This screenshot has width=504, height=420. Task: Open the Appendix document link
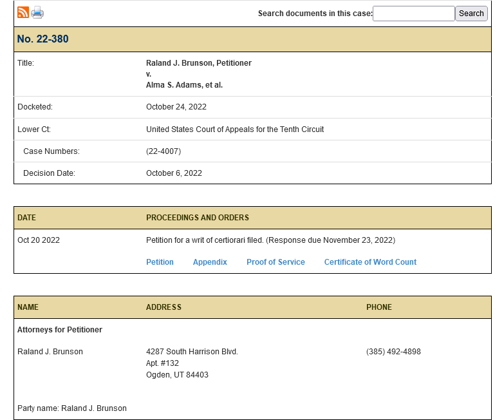pyautogui.click(x=210, y=262)
